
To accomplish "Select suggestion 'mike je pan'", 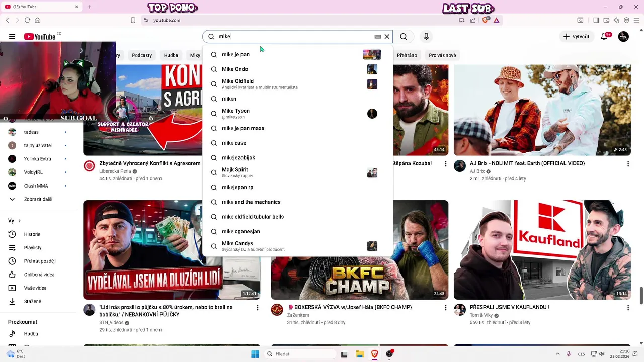I will click(x=297, y=55).
